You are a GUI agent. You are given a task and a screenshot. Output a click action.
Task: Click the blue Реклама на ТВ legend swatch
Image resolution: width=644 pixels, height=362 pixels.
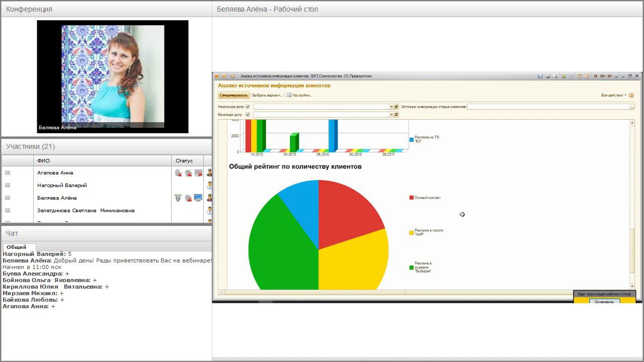(x=412, y=139)
